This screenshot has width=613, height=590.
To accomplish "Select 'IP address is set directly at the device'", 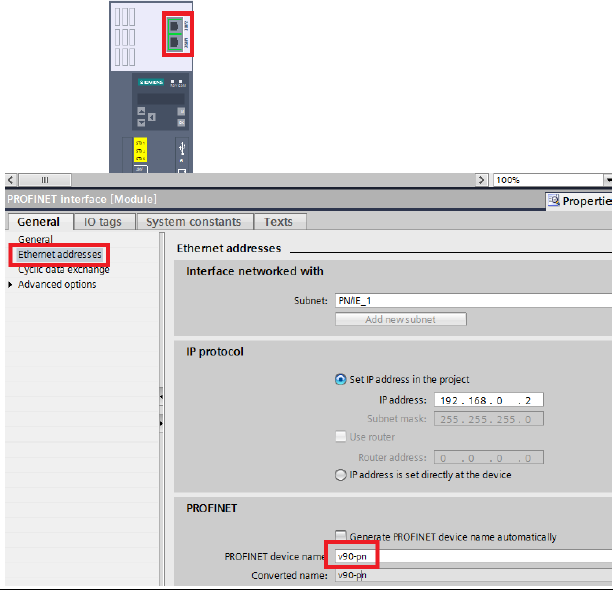I will (x=341, y=475).
